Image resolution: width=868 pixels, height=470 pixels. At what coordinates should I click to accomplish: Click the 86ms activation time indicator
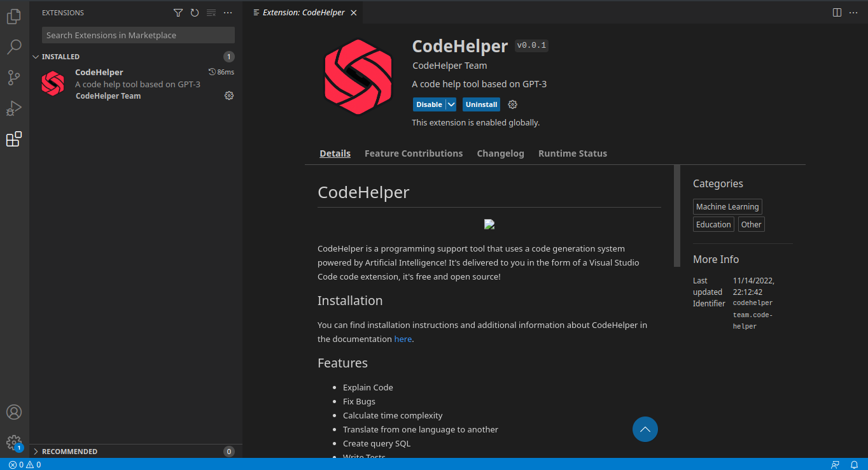[221, 72]
